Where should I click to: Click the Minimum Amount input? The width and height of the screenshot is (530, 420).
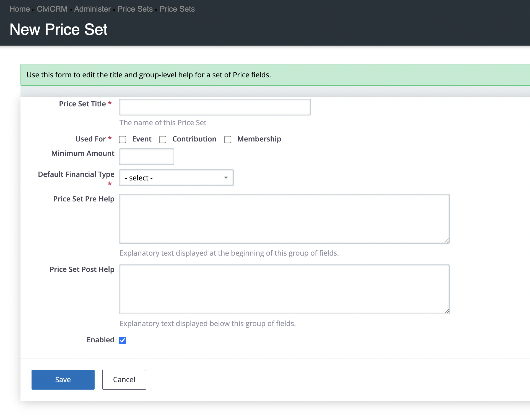tap(146, 157)
